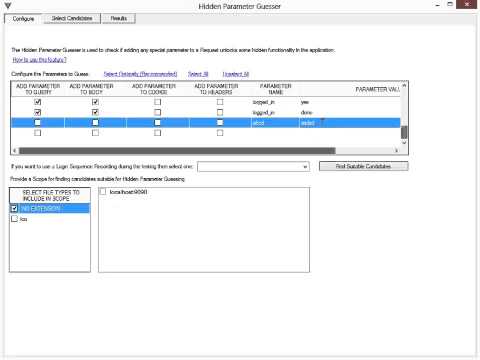Open the 'How to use this feature?' link
Screen dimensions: 480x360
coord(39,60)
